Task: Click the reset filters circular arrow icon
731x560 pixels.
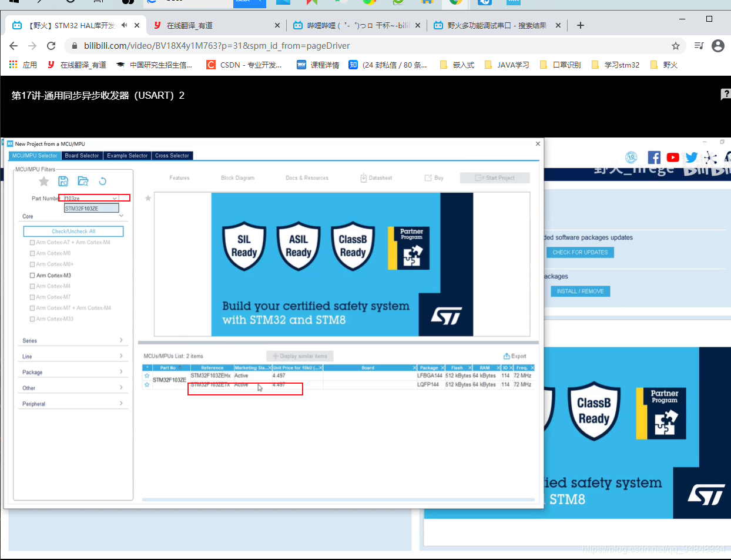Action: (103, 182)
